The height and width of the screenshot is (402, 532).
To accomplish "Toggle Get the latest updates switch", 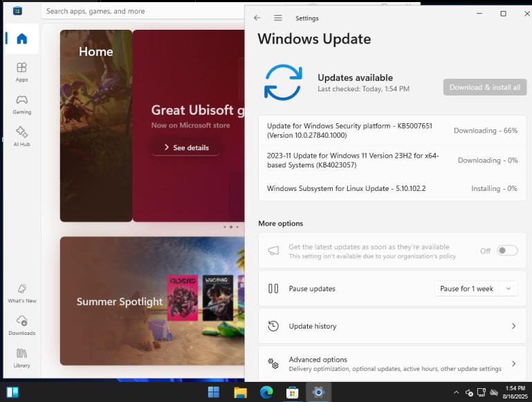I will point(507,250).
